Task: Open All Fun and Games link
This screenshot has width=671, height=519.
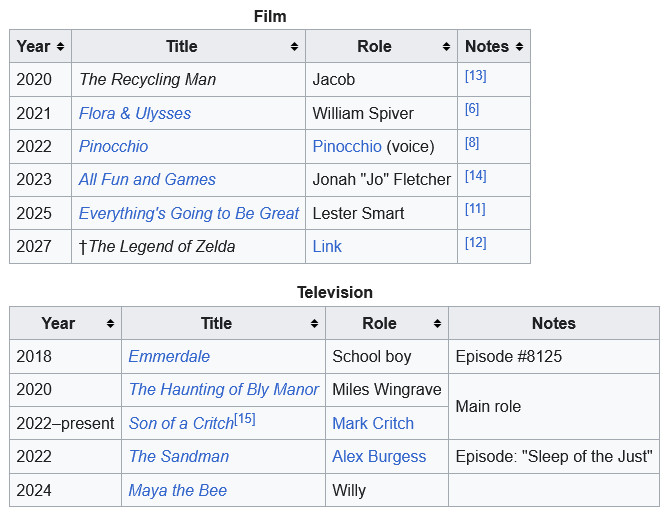Action: [147, 179]
